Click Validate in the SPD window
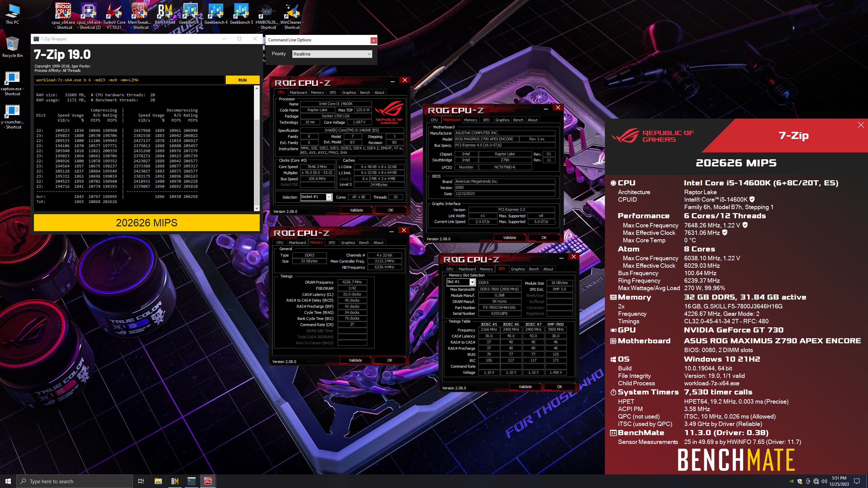 (x=525, y=387)
